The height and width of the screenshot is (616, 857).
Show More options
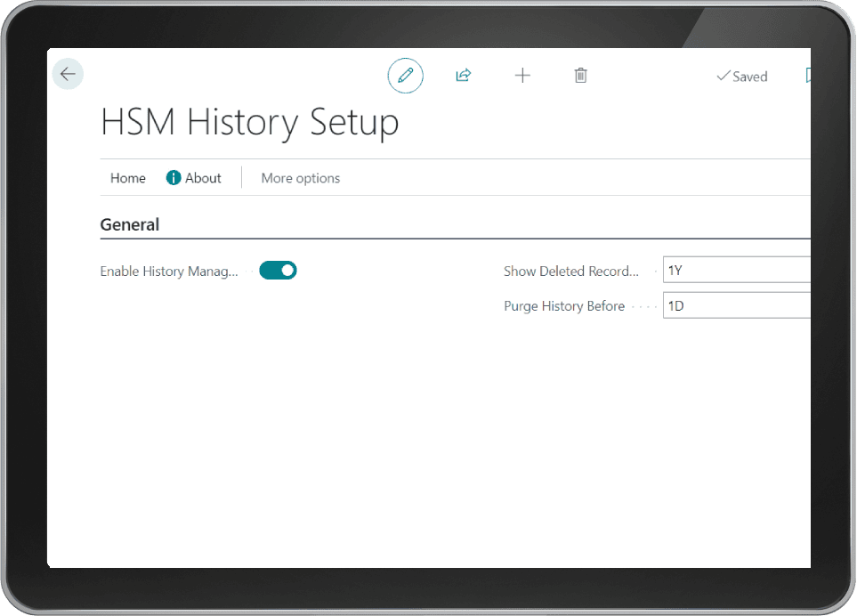tap(301, 178)
